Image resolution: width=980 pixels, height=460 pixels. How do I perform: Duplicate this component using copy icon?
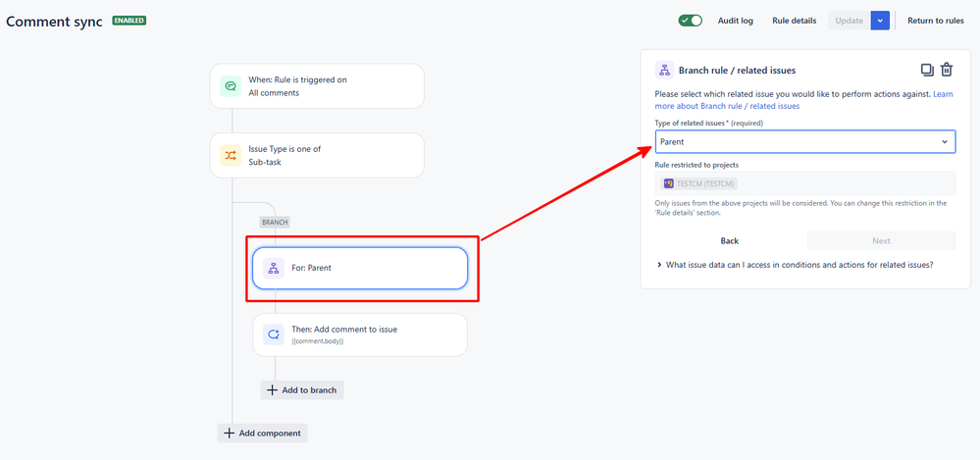coord(927,70)
